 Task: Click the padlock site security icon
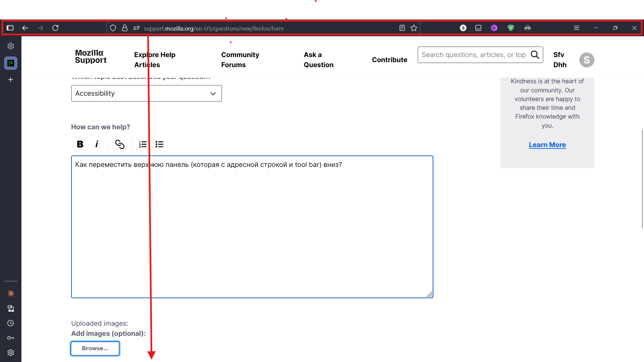click(125, 28)
